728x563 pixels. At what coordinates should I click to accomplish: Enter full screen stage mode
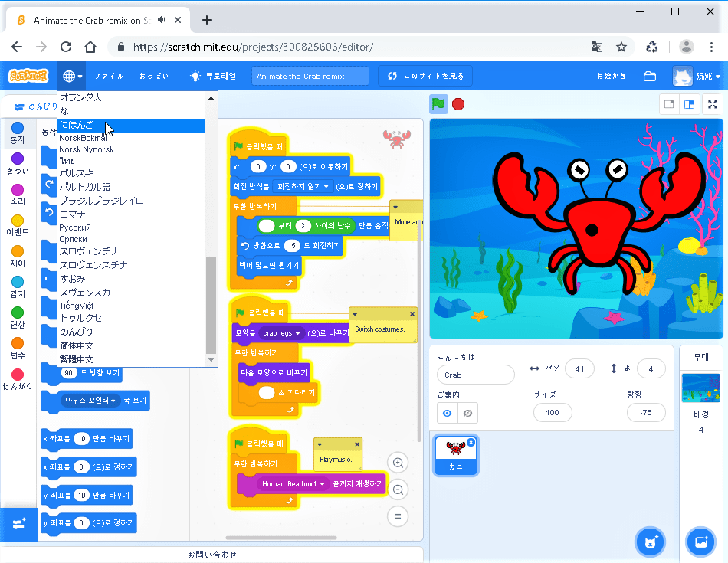pos(713,104)
